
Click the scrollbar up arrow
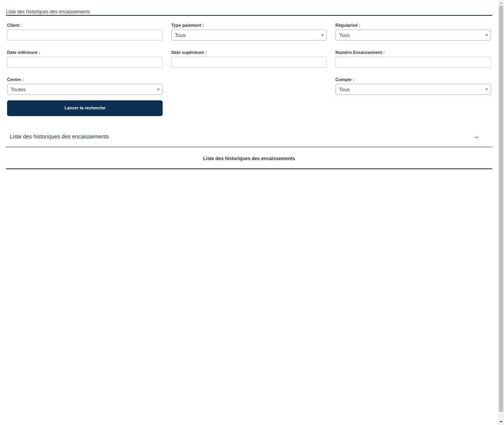(x=500, y=3)
